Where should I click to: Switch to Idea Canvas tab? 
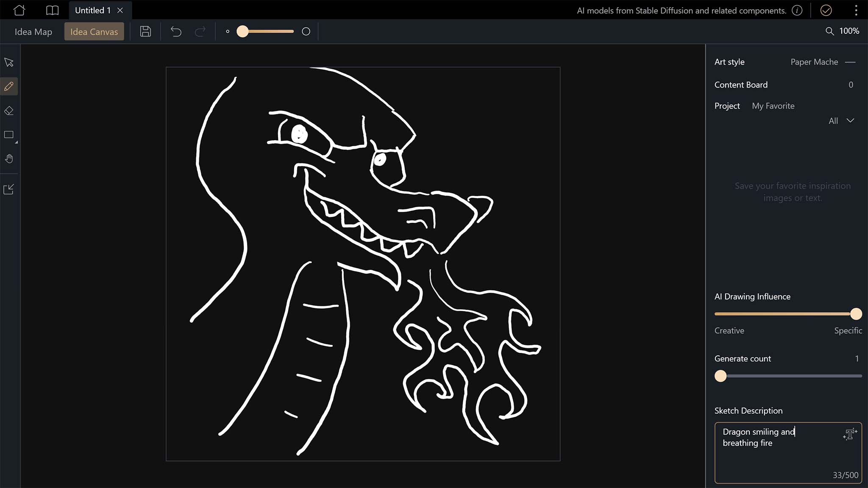94,32
